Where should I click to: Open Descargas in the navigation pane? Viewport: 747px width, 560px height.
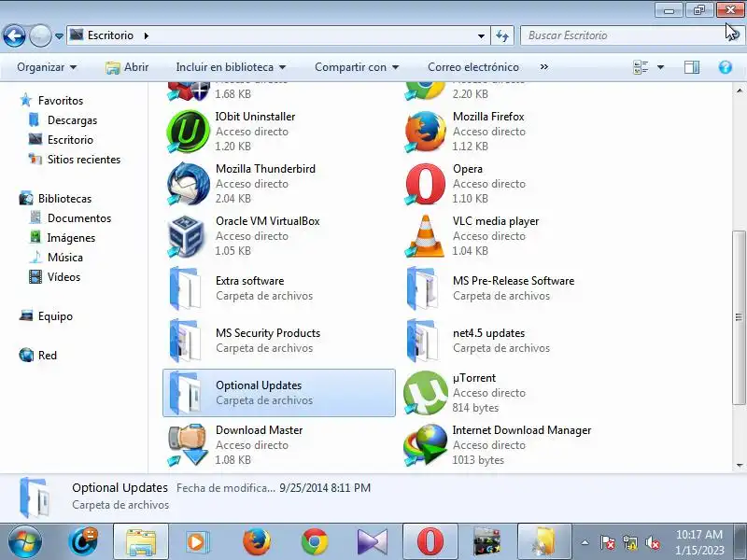(73, 120)
